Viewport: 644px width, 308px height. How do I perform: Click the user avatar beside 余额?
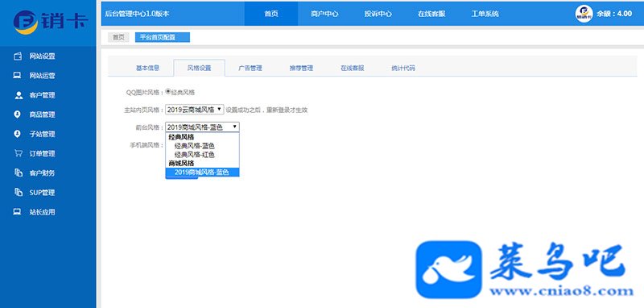(x=584, y=14)
